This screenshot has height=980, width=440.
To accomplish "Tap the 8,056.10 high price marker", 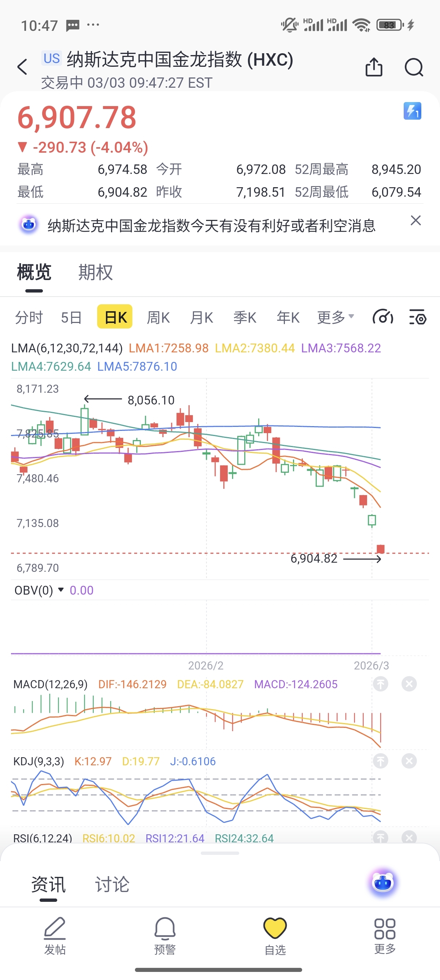I will (x=151, y=400).
